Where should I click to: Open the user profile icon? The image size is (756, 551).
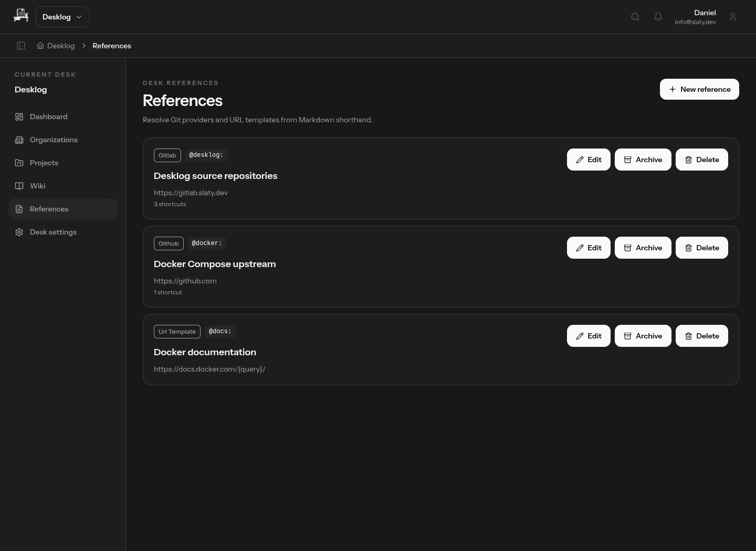click(733, 17)
